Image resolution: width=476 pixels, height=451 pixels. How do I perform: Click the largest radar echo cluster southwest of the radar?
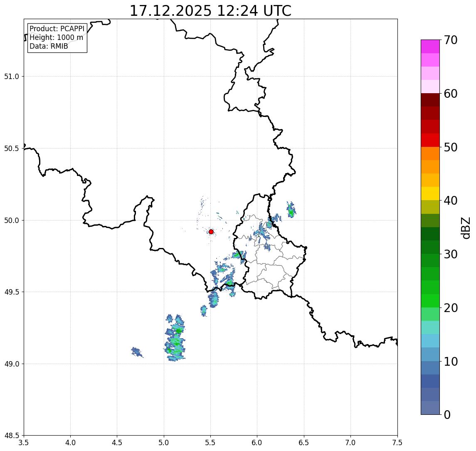175,339
